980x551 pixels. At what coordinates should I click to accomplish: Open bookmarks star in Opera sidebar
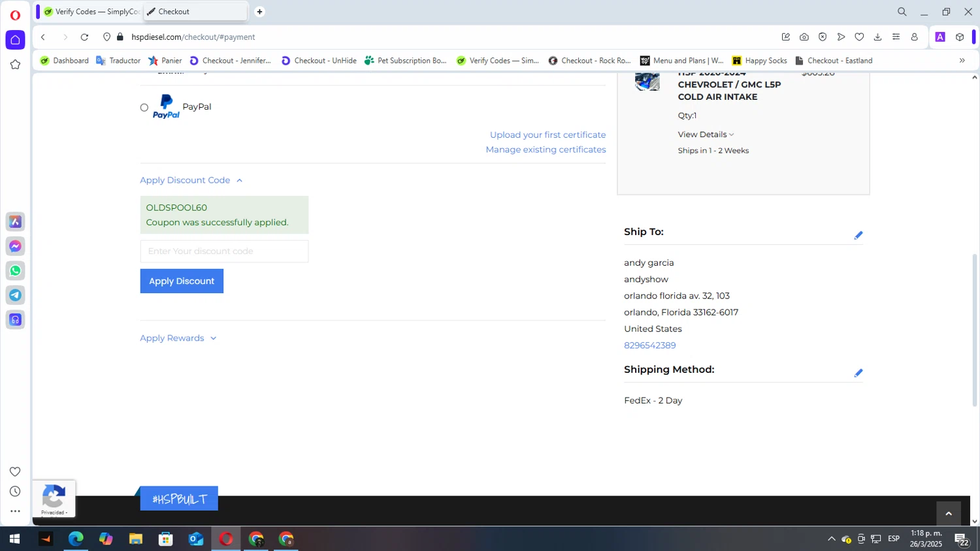coord(15,64)
